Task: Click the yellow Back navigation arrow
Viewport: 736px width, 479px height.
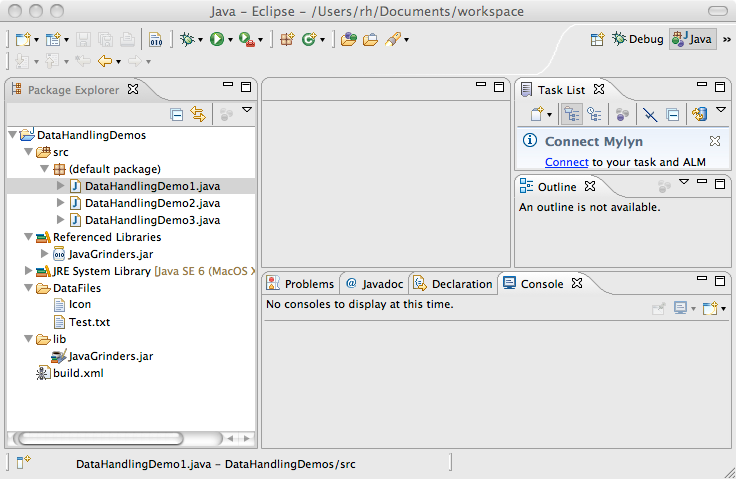Action: tap(105, 61)
